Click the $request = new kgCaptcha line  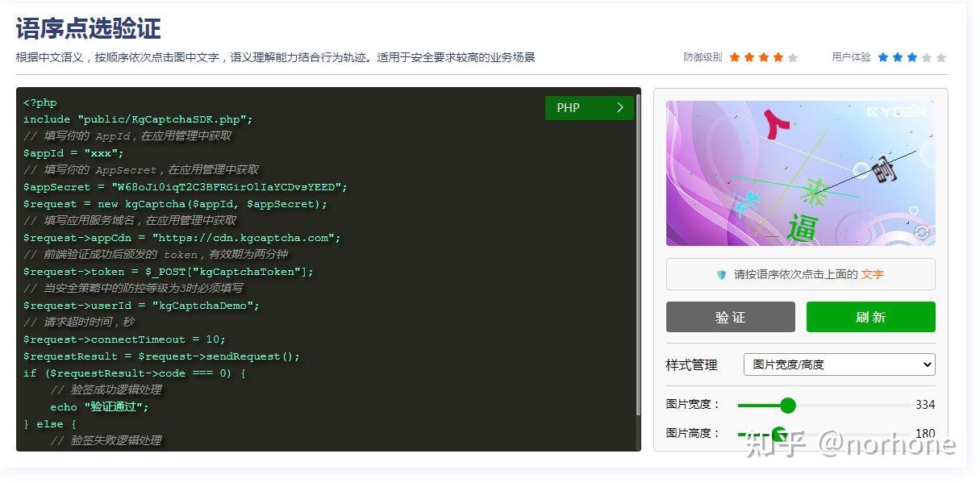[x=175, y=204]
